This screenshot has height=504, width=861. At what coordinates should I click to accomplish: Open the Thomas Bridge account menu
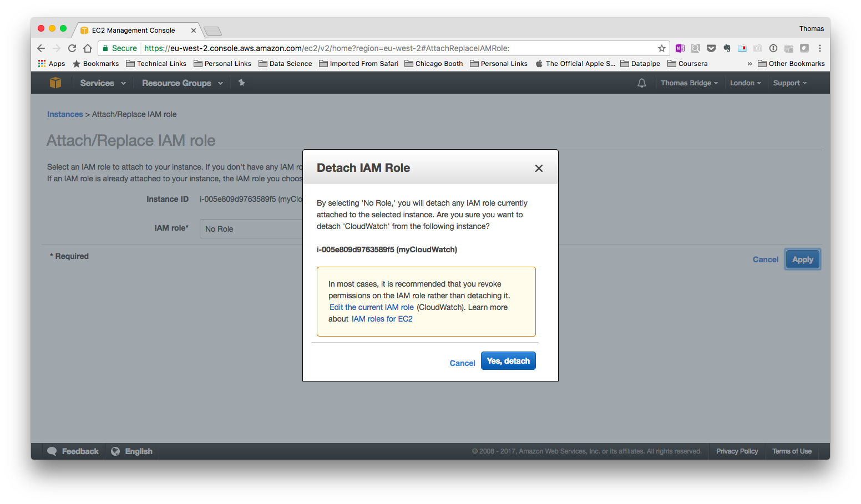click(x=689, y=83)
